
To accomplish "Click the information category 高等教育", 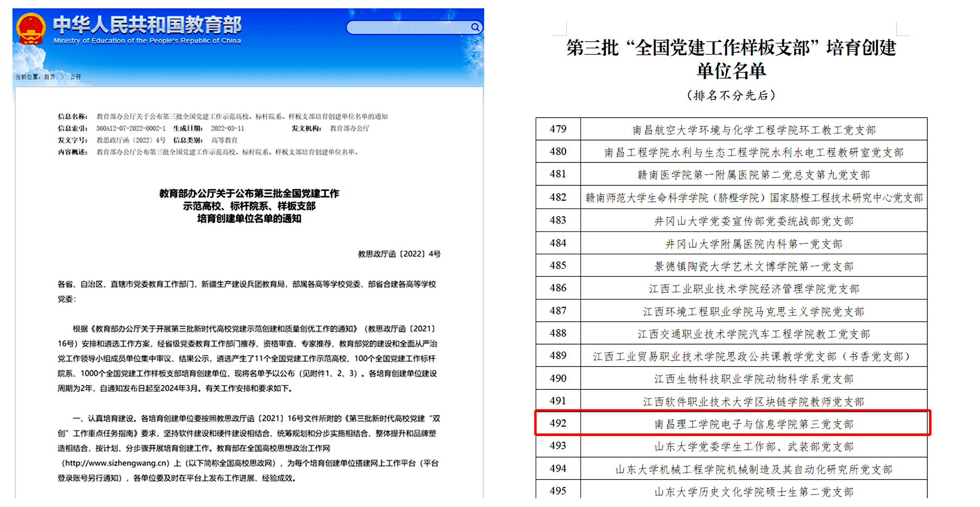I will [224, 140].
